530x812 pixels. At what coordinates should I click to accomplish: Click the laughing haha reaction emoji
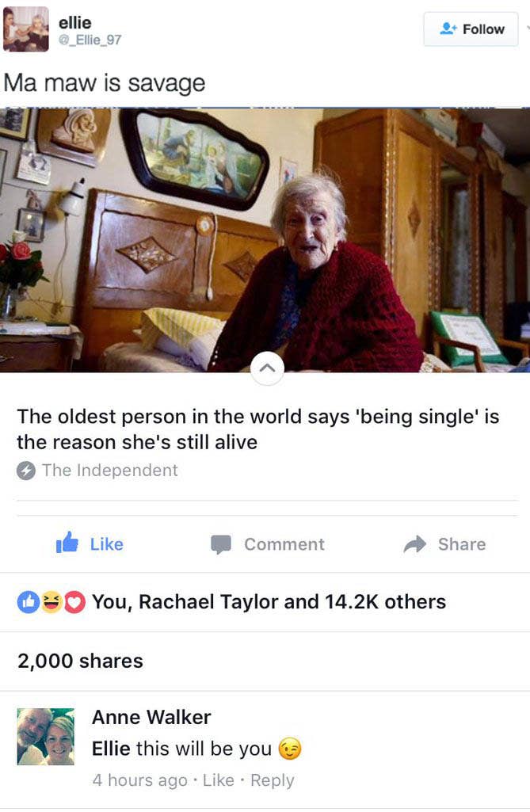tap(51, 602)
